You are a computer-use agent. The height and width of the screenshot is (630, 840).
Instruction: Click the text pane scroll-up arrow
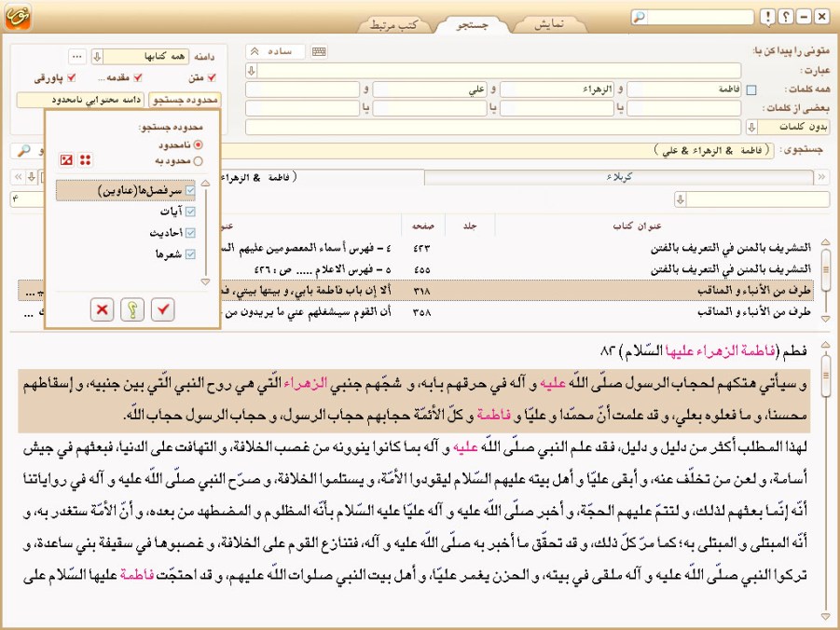tap(825, 345)
